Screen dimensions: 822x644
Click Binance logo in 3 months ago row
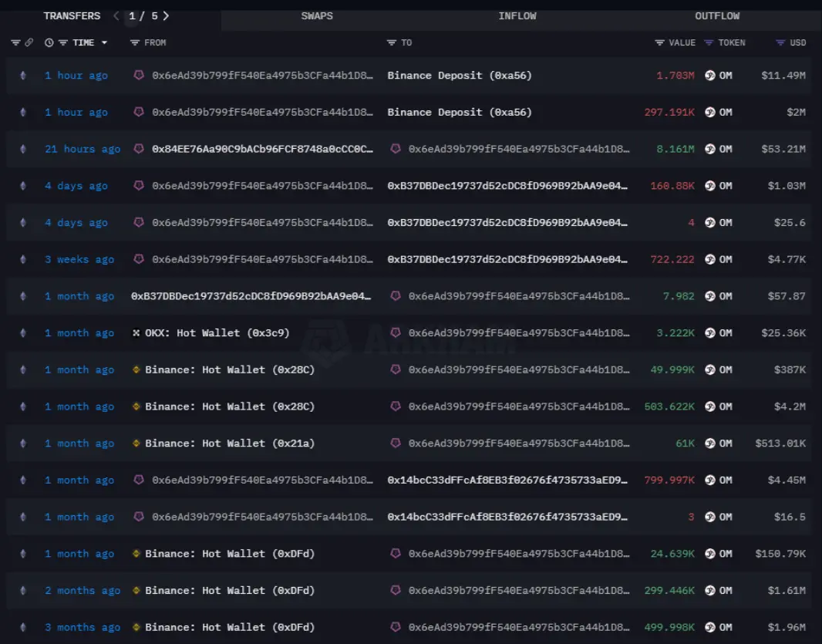pos(136,627)
